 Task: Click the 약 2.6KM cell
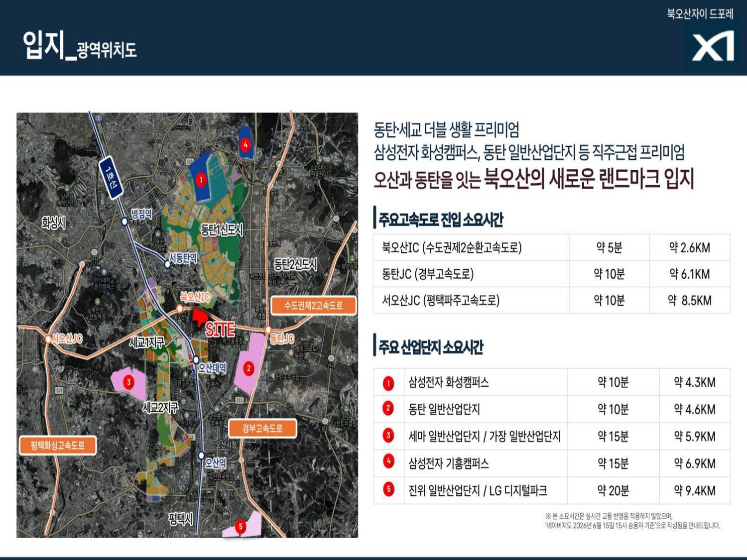(x=690, y=247)
